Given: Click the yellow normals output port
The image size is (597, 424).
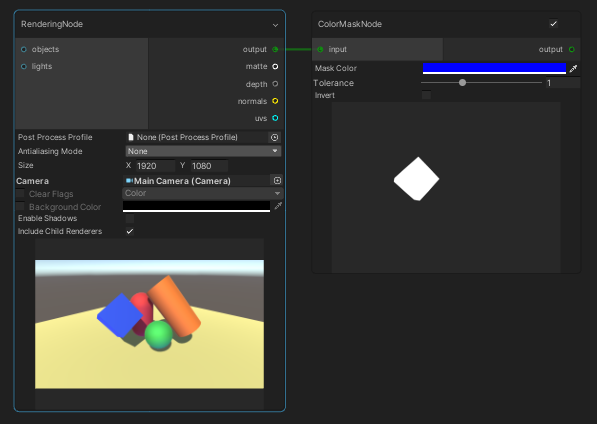Looking at the screenshot, I should tap(275, 101).
